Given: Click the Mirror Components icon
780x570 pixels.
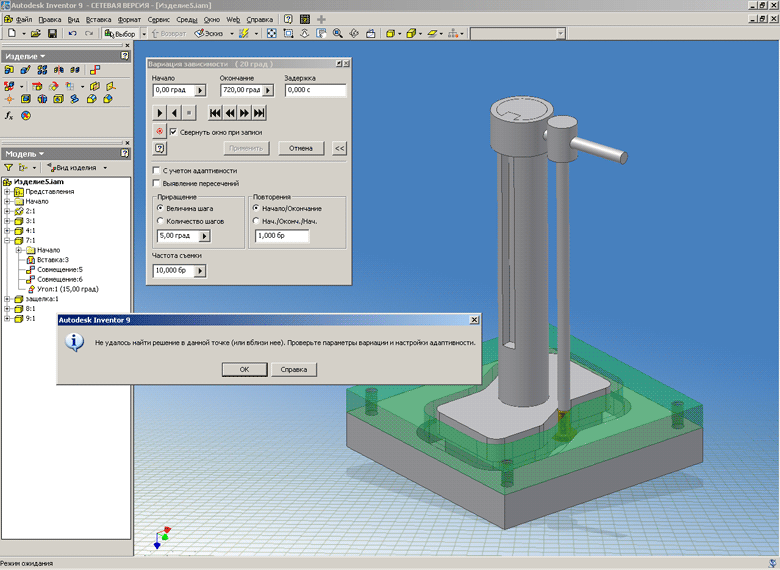Looking at the screenshot, I should pyautogui.click(x=59, y=70).
